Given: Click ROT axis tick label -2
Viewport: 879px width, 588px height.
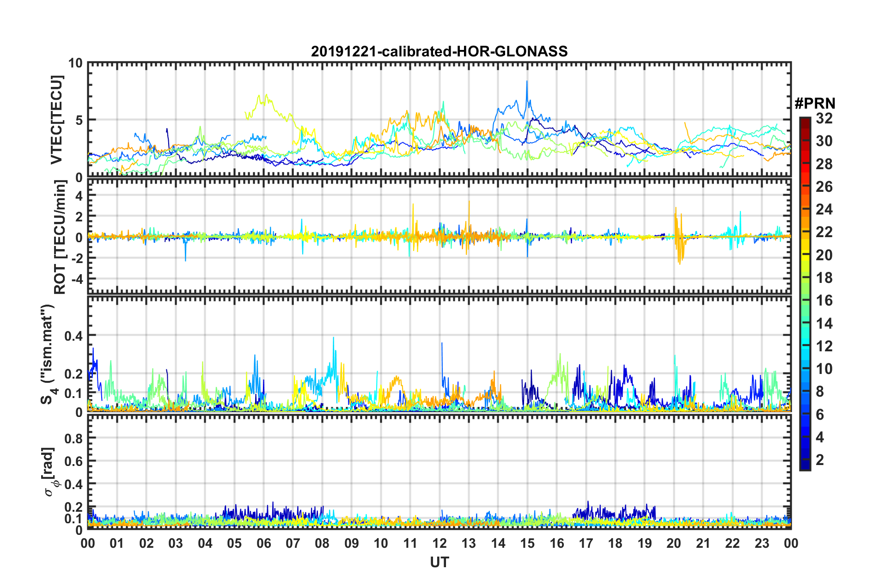Looking at the screenshot, I should point(78,258).
